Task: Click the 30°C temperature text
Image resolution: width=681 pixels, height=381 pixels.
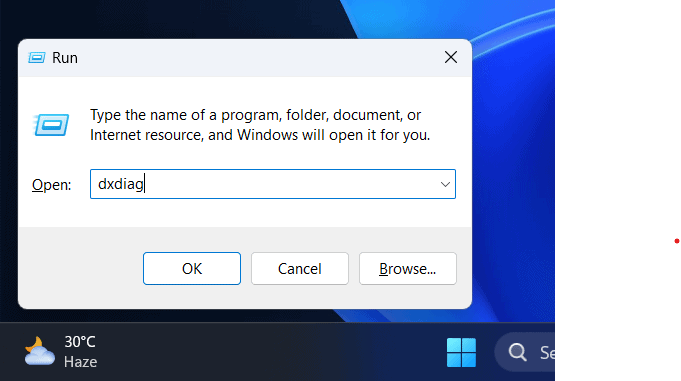Action: click(x=80, y=342)
